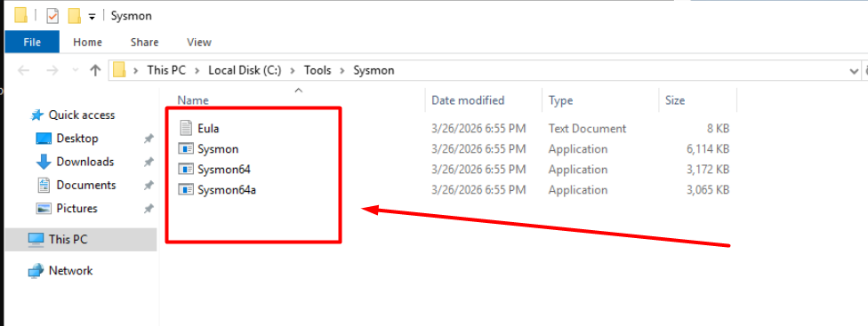This screenshot has height=326, width=868.
Task: Click the Sysmon64a executable icon
Action: pyautogui.click(x=186, y=189)
